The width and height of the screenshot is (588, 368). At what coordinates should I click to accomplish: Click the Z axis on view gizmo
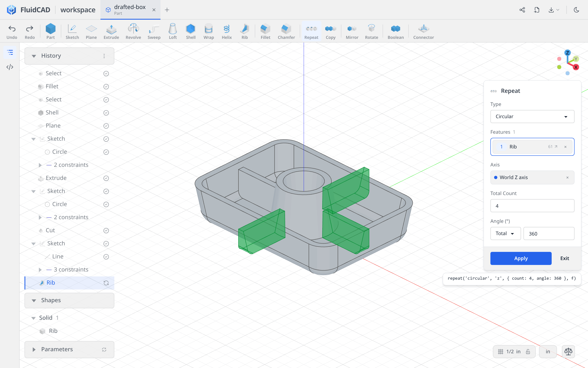[567, 53]
